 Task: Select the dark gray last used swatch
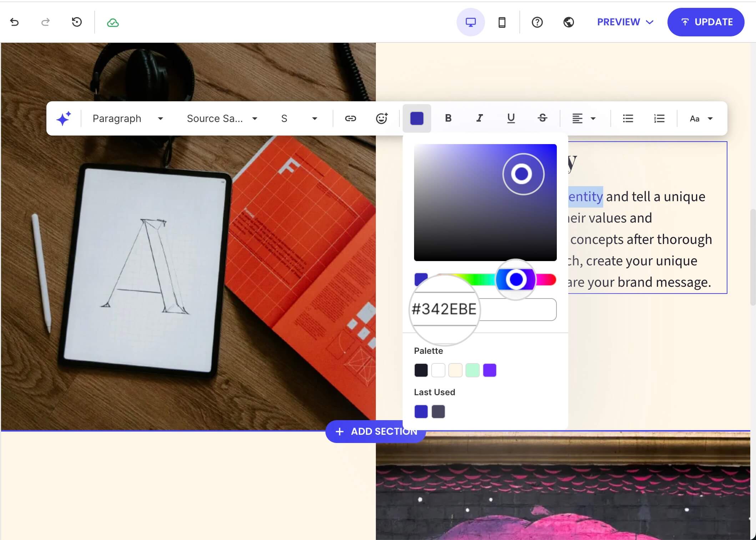(x=438, y=412)
